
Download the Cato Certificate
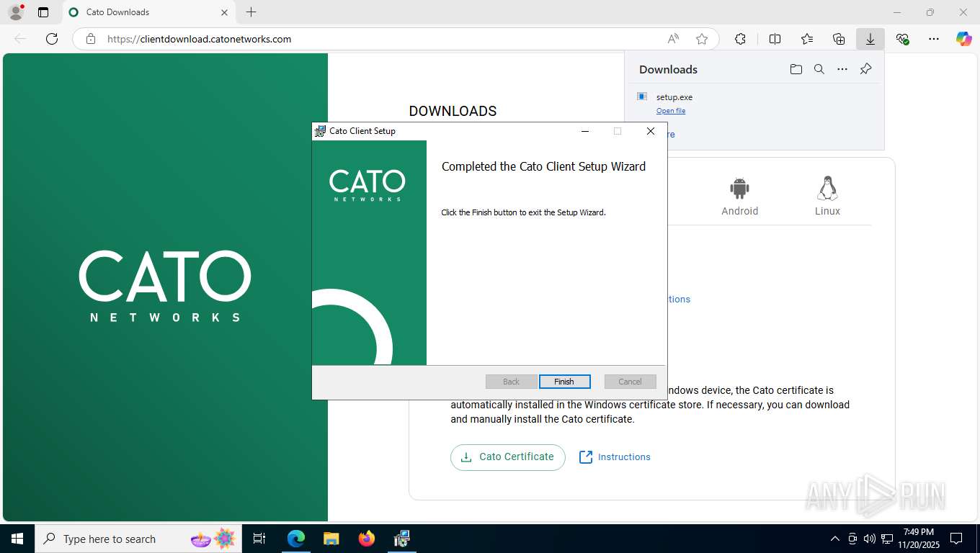pos(508,457)
